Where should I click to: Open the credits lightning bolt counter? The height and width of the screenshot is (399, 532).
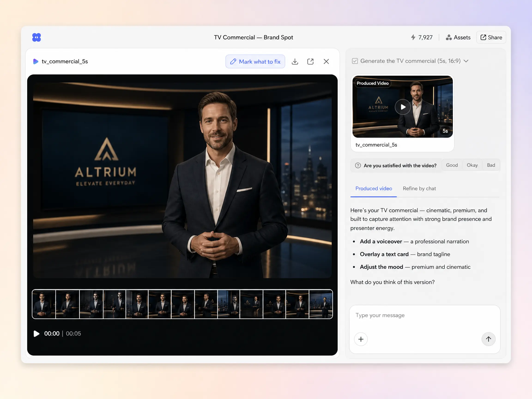pyautogui.click(x=422, y=37)
